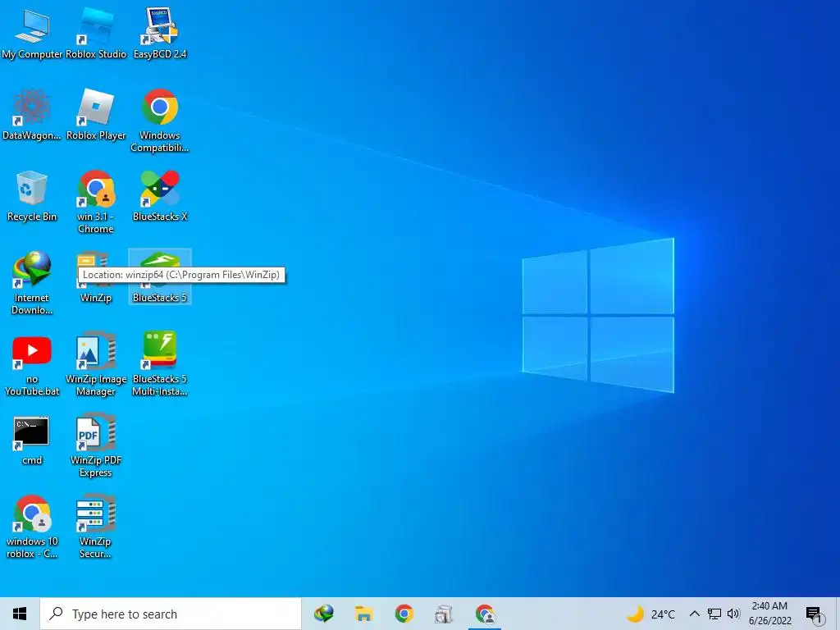Select the WinZip Image Manager shortcut

tap(96, 364)
